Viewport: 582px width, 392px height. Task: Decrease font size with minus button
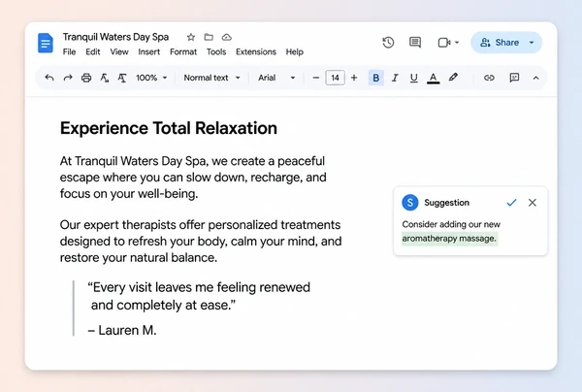click(316, 78)
